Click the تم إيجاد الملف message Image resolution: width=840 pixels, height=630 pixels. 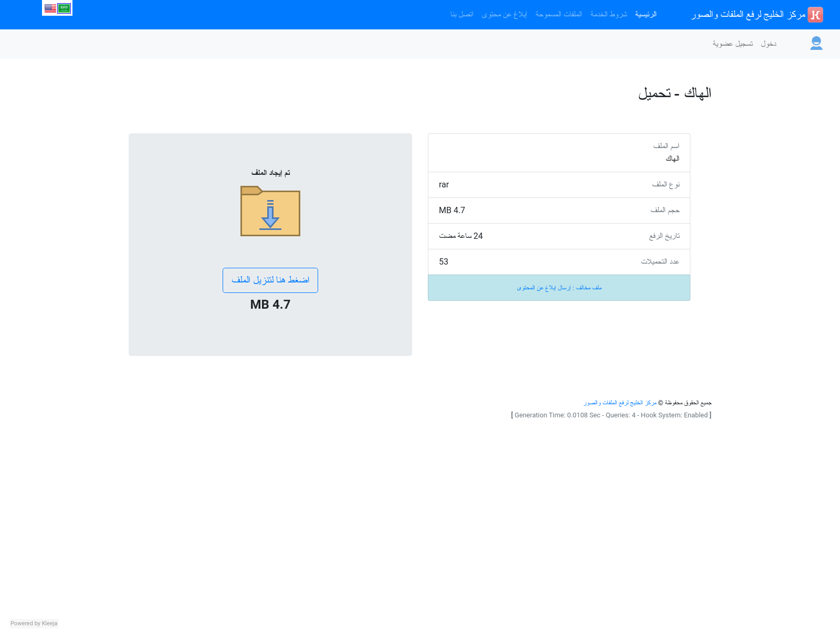click(270, 173)
